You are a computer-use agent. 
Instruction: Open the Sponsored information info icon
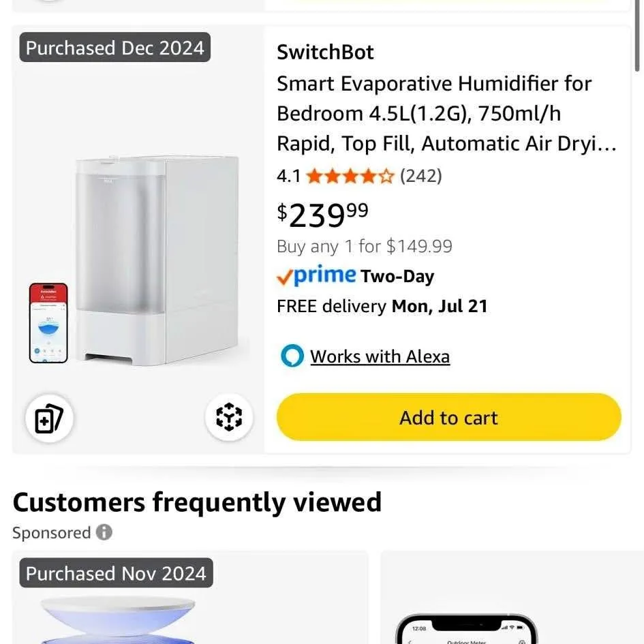(x=104, y=532)
